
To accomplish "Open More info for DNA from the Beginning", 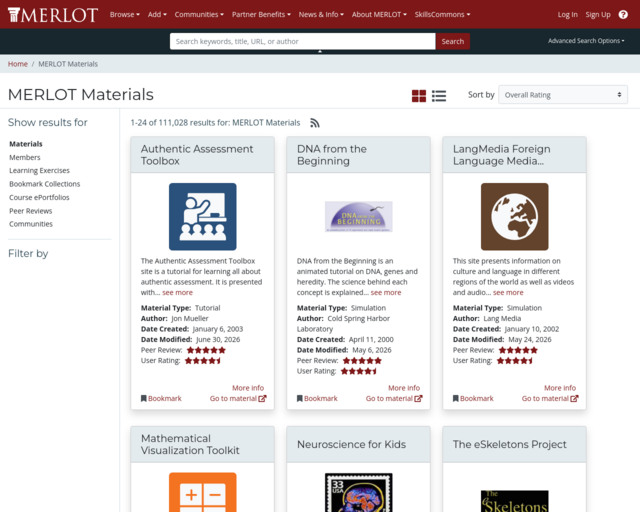I will click(404, 388).
